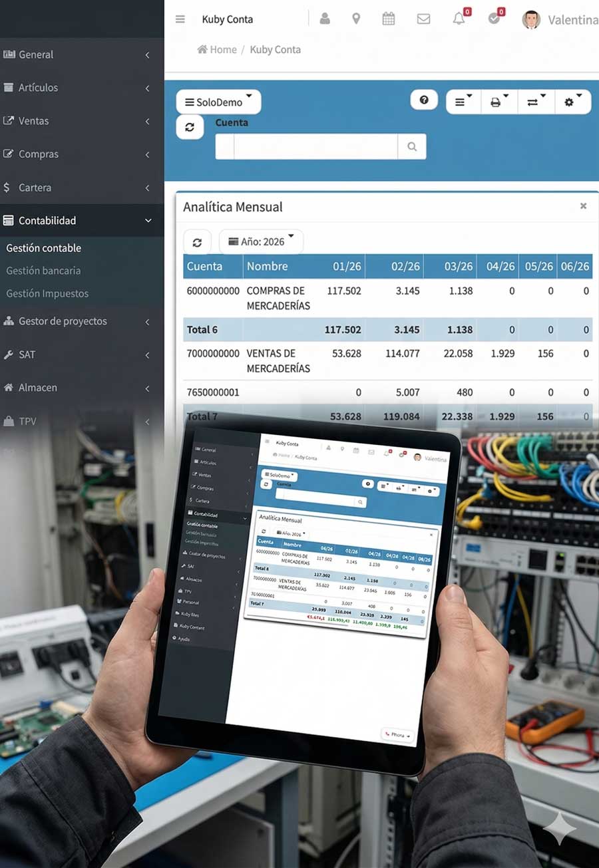Screen dimensions: 599x868
Task: Click VENTAS DE MERCADERÍAS in the large table
Action: click(x=278, y=361)
